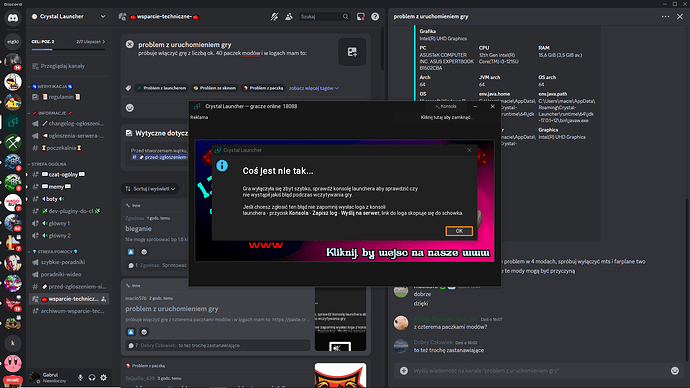Click Kliknij tutaj aby zamknąć ad link
The image size is (690, 388).
point(447,117)
